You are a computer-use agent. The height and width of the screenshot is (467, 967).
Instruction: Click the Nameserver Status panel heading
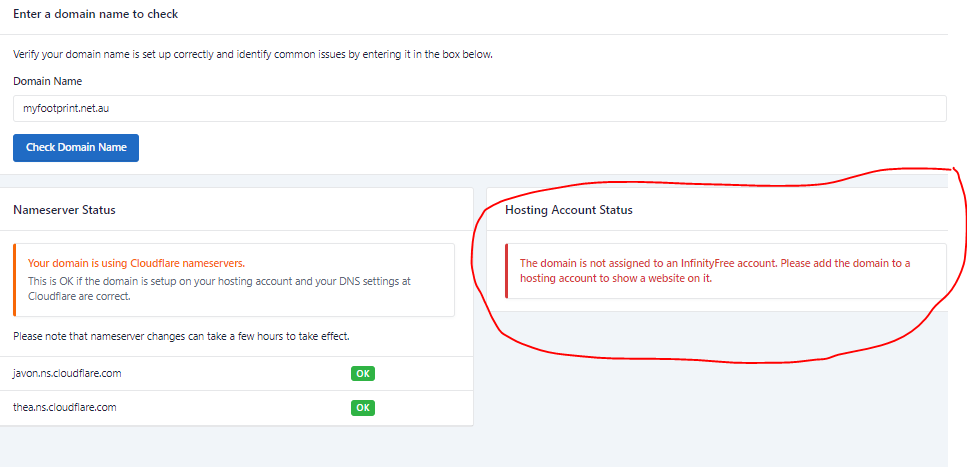pos(64,210)
